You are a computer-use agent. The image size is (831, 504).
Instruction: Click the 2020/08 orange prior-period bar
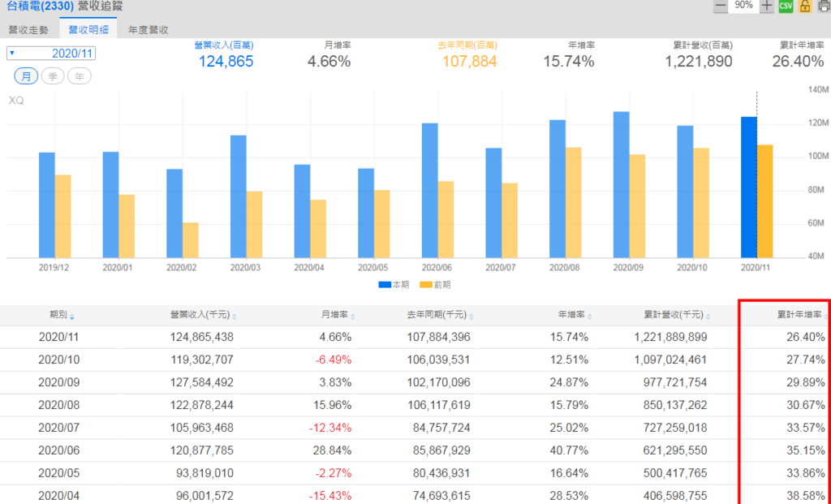coord(574,203)
